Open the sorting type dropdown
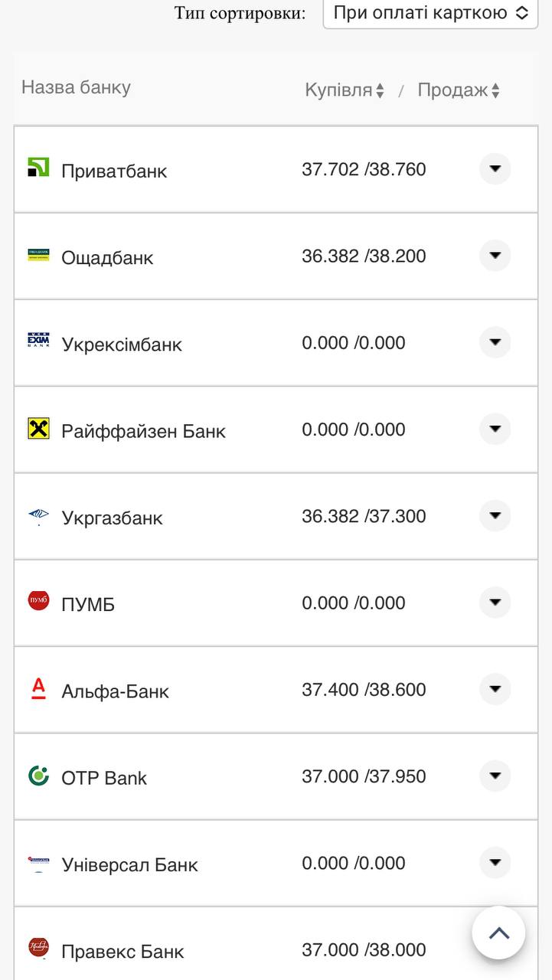Viewport: 552px width, 980px height. [x=430, y=14]
